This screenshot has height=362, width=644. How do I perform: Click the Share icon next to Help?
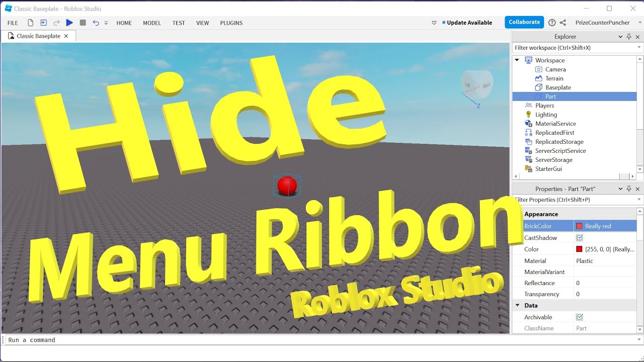(563, 23)
